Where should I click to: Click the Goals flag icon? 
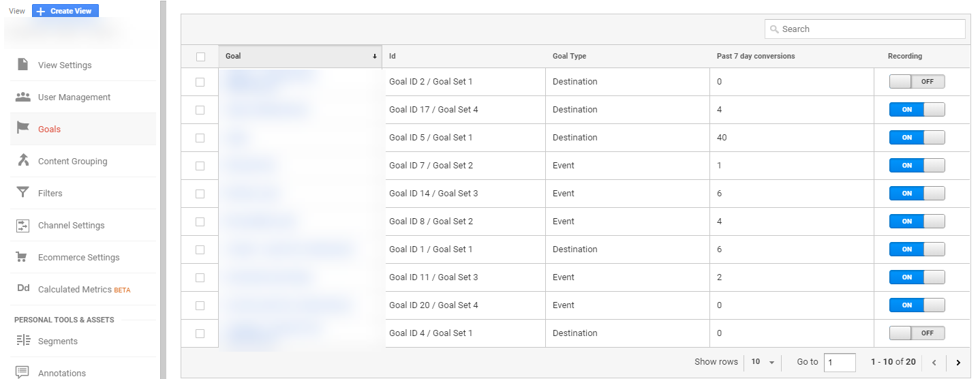coord(23,128)
